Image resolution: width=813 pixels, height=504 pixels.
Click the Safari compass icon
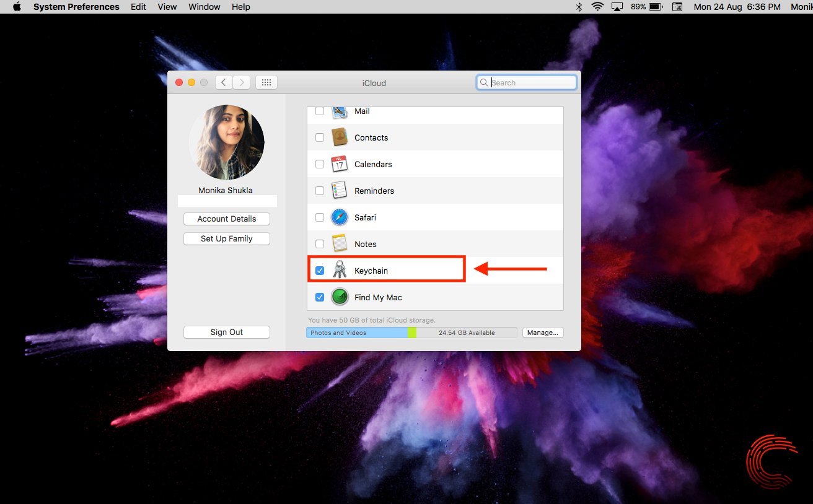pos(339,217)
